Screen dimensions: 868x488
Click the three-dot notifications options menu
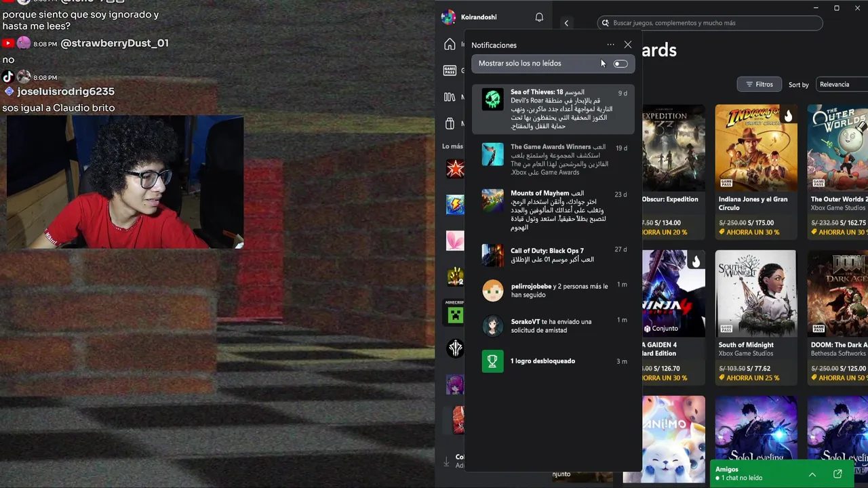coord(610,45)
